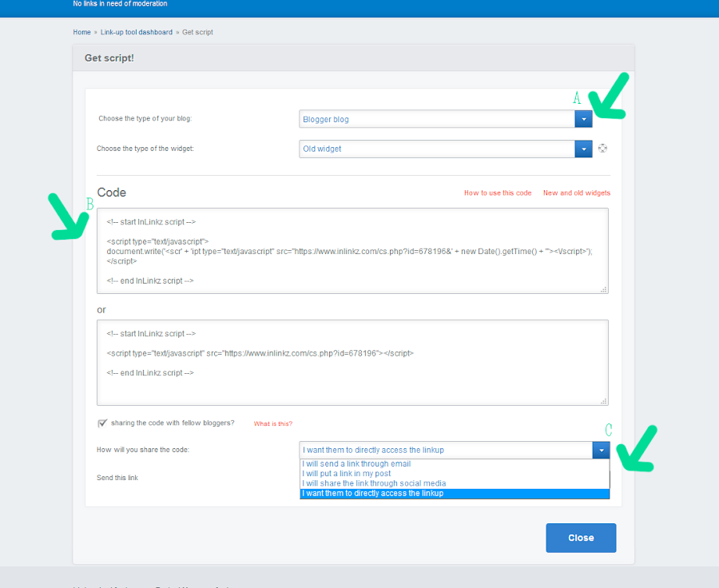Open the blog type dropdown arrow

click(583, 119)
